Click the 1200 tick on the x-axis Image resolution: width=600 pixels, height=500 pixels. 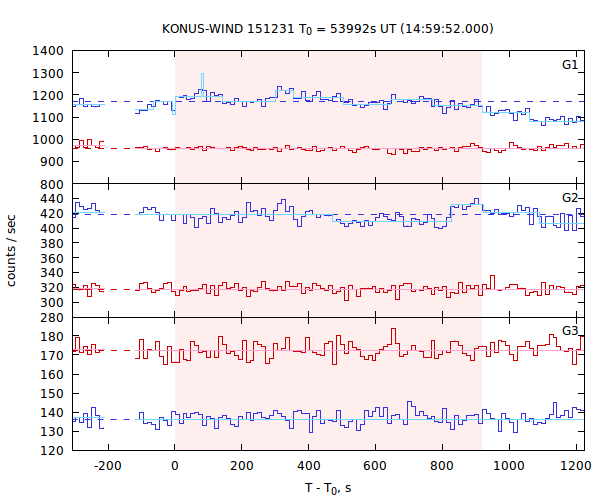[576, 466]
